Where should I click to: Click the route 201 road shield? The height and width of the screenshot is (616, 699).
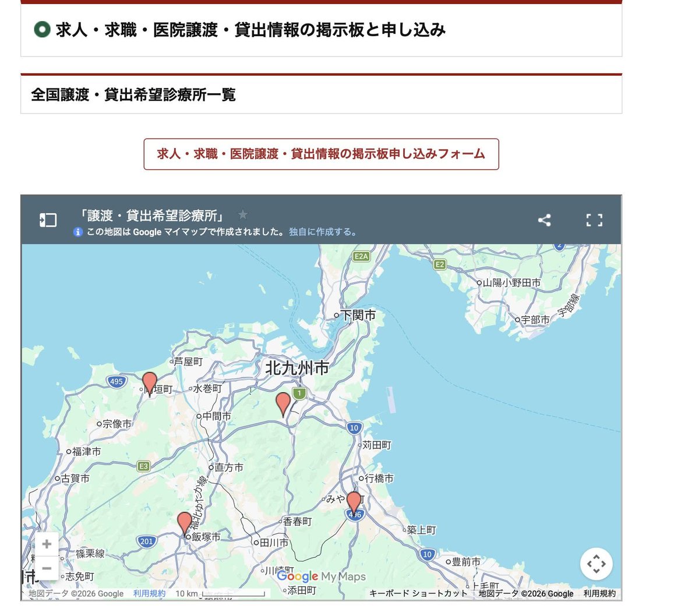pos(146,541)
